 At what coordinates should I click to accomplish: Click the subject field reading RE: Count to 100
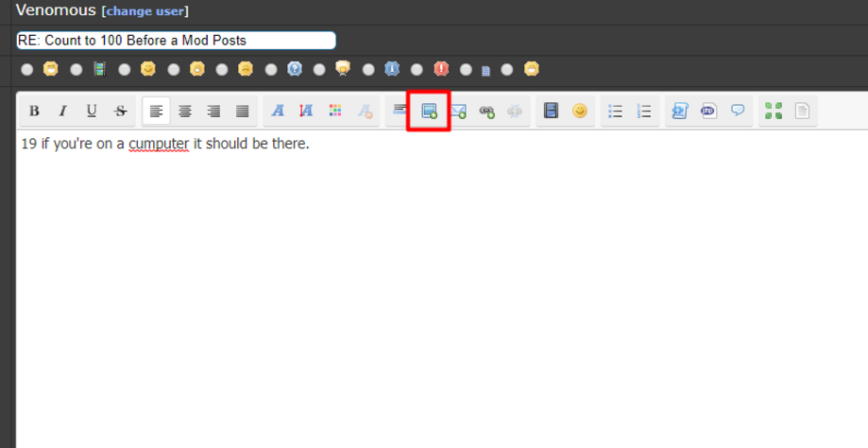(176, 41)
